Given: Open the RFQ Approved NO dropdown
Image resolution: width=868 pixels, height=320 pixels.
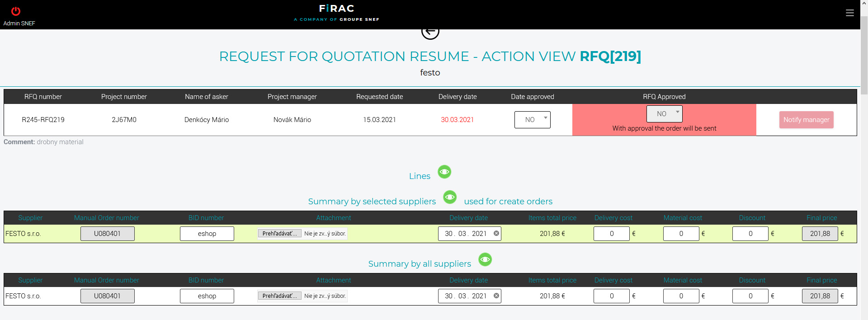Looking at the screenshot, I should (664, 114).
